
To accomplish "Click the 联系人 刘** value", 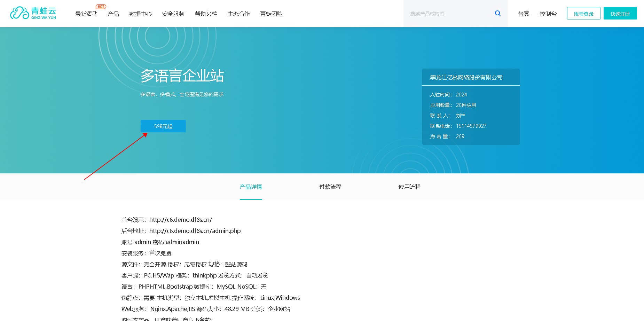I will click(460, 116).
